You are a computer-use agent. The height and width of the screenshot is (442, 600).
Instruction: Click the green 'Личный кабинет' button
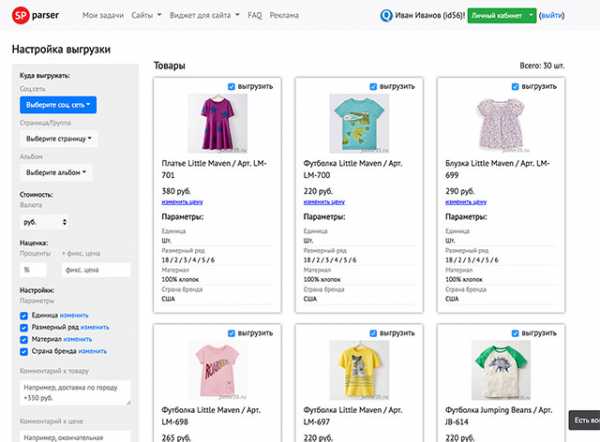pyautogui.click(x=495, y=17)
